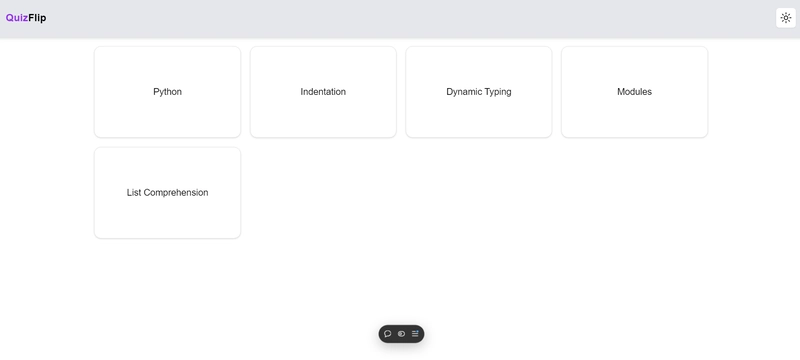The height and width of the screenshot is (360, 800).
Task: Flip the Python flashcard
Action: click(167, 92)
